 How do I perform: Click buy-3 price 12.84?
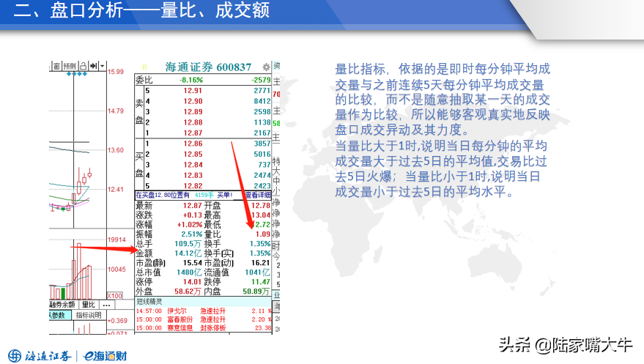pyautogui.click(x=193, y=165)
